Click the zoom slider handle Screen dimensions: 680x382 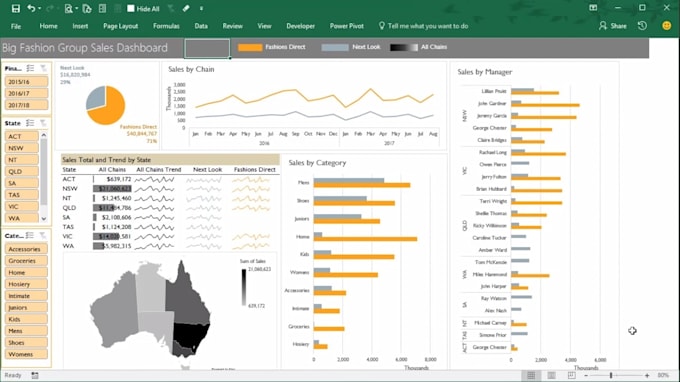coord(611,375)
